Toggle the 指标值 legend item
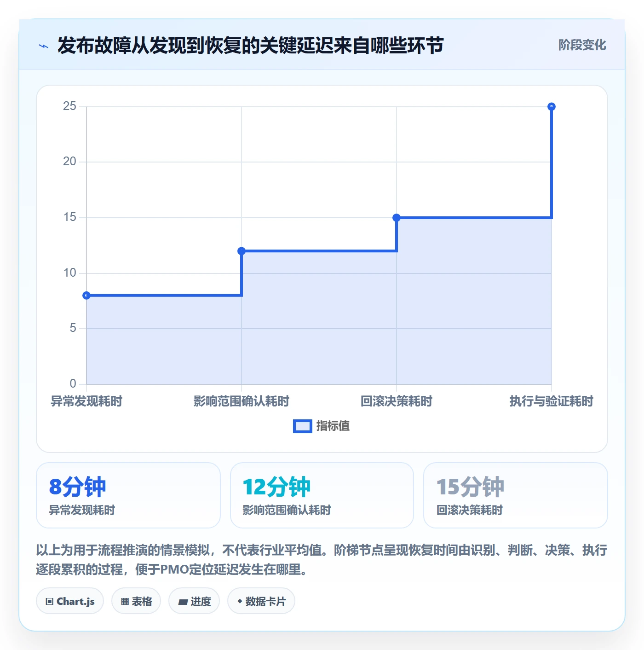Screen dimensions: 644x650 tap(322, 426)
